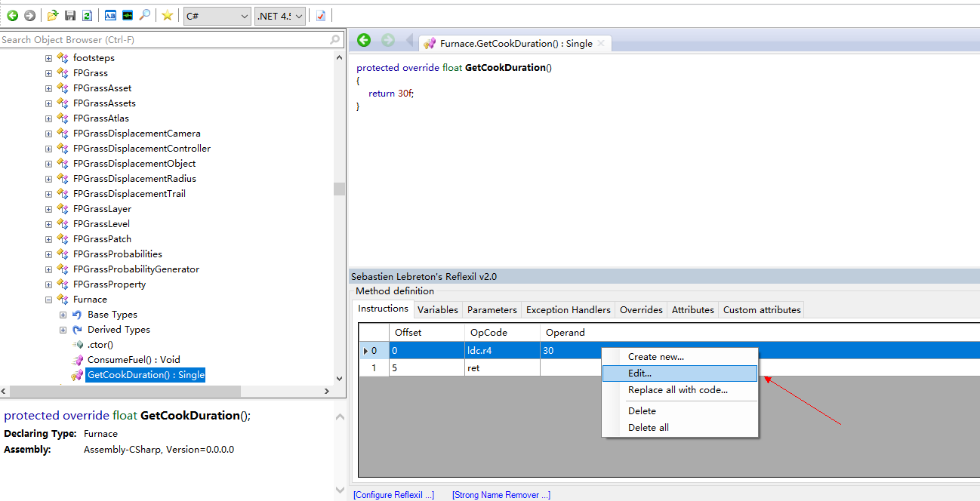Click the Search Object Browser field
Screen dimensions: 980x501
[x=165, y=39]
